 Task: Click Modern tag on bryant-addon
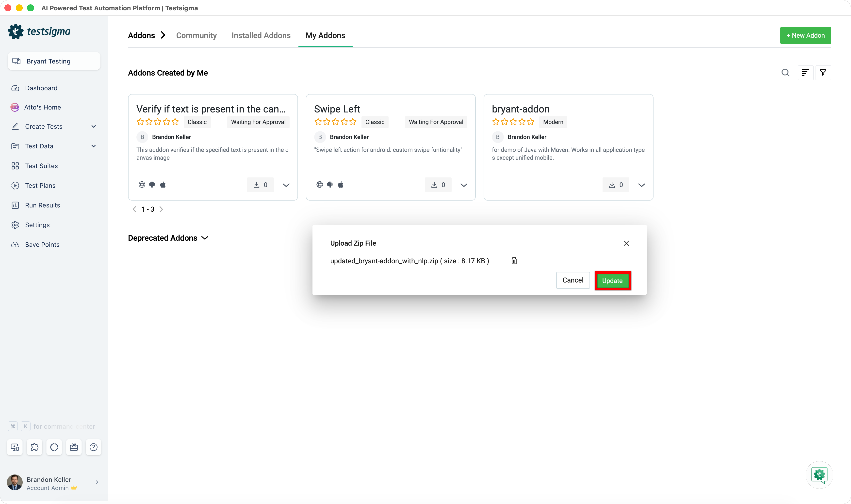click(x=553, y=122)
